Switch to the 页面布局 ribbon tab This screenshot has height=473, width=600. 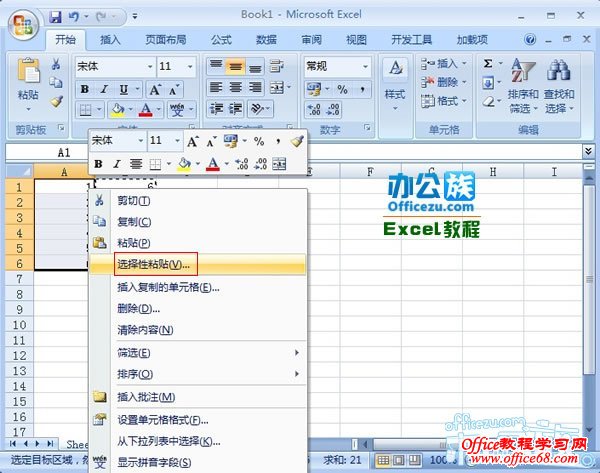pyautogui.click(x=166, y=39)
